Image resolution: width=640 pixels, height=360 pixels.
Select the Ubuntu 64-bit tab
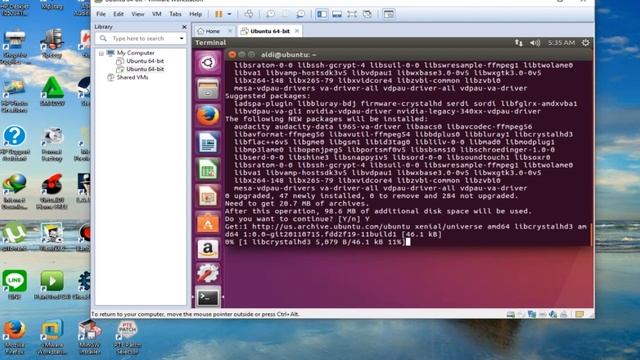270,31
